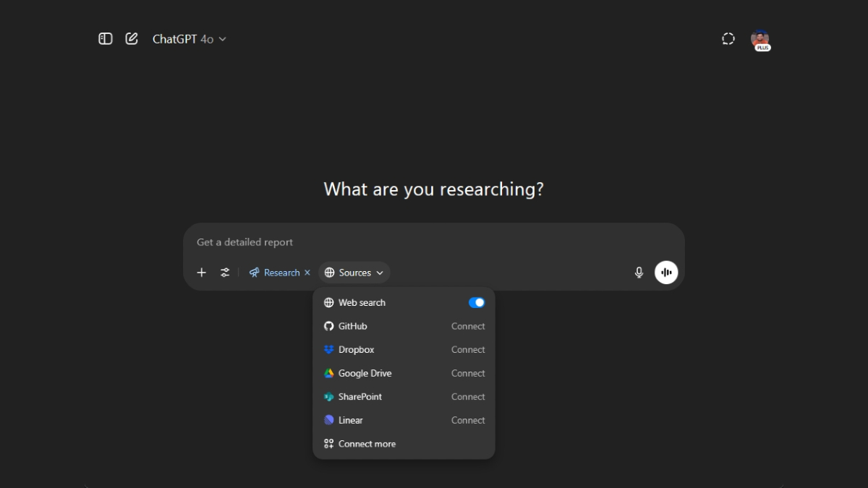Screen dimensions: 868x488
Task: Toggle the sidebar panel icon
Action: [x=106, y=39]
